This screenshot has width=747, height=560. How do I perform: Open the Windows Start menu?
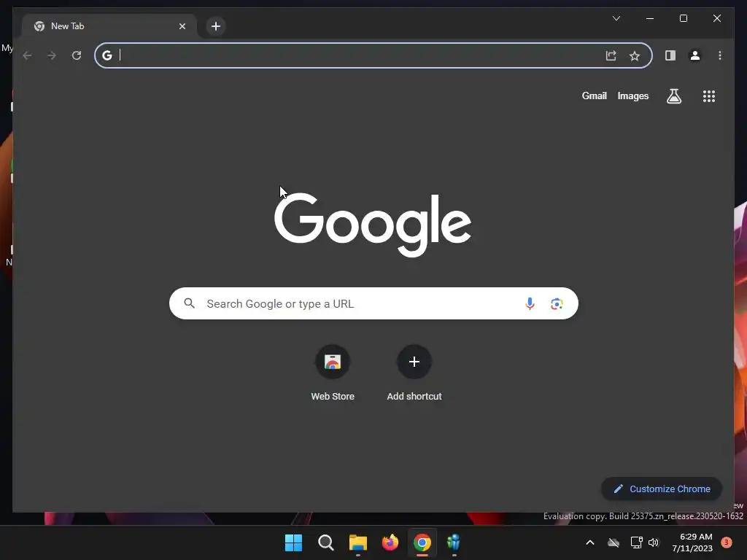293,542
